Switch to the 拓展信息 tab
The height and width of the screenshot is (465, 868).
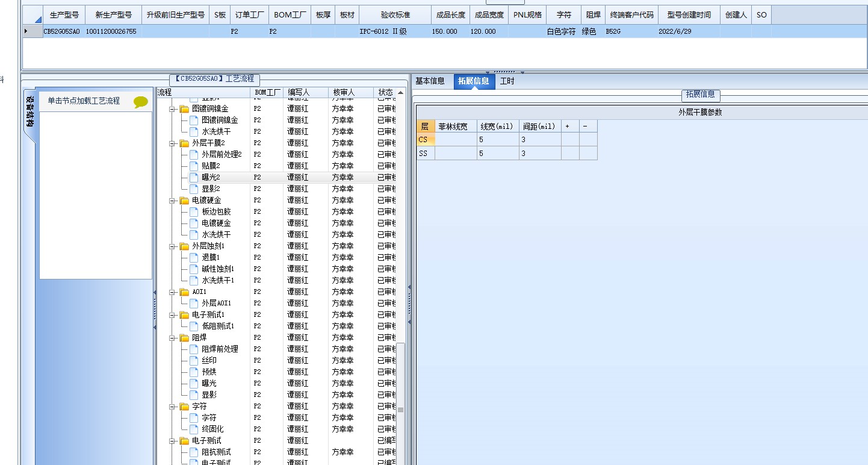click(473, 81)
